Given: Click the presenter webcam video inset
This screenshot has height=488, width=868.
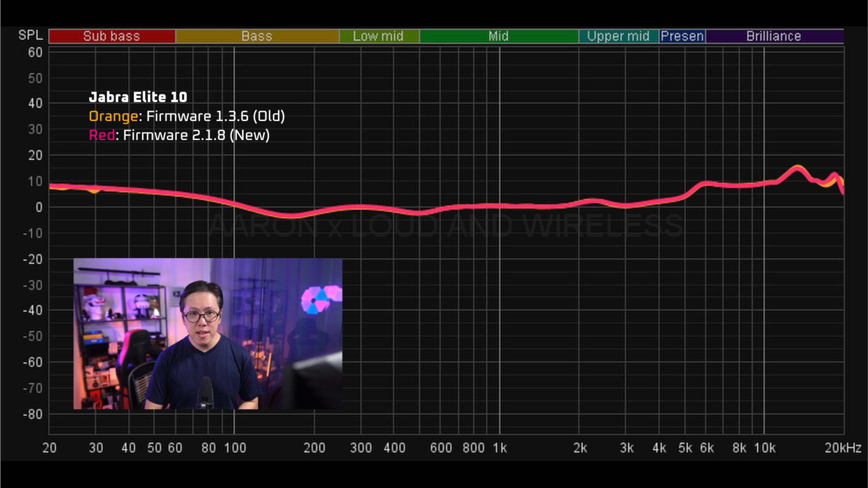Looking at the screenshot, I should [208, 333].
